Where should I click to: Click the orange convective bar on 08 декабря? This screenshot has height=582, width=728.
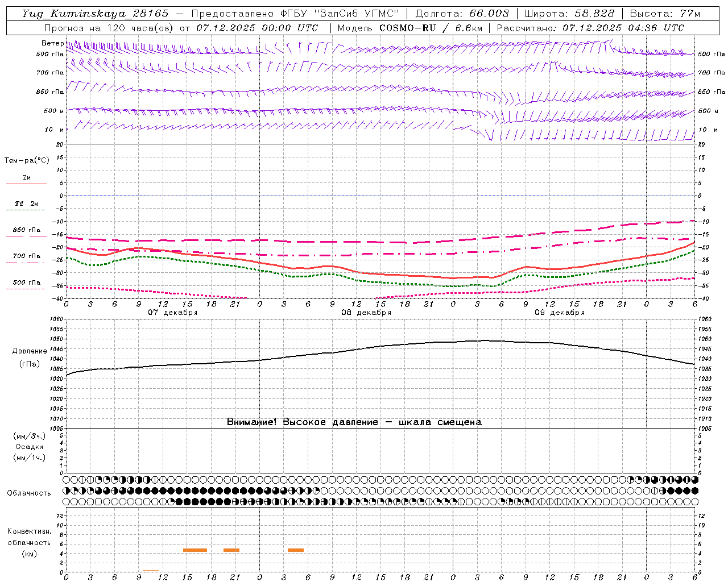(x=296, y=550)
